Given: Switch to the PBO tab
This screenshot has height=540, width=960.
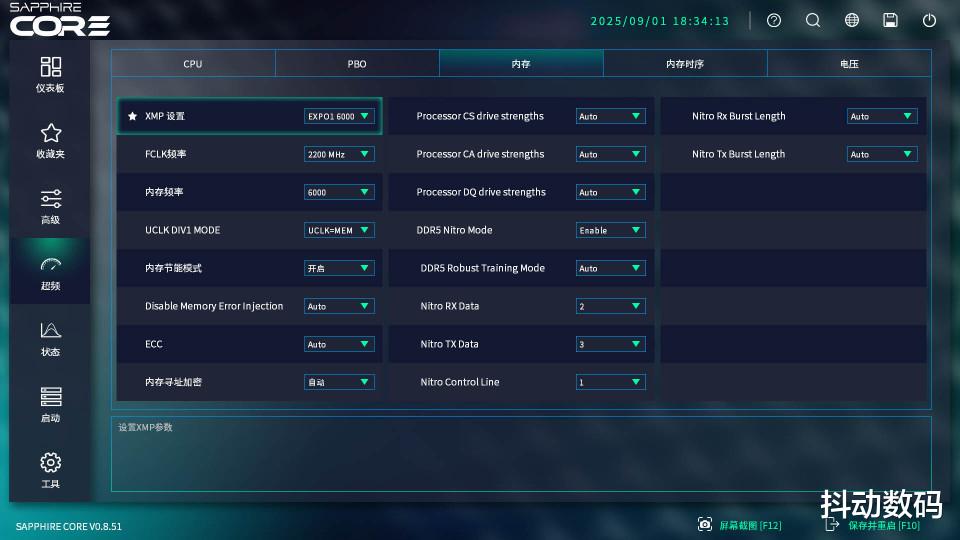Looking at the screenshot, I should click(x=357, y=64).
